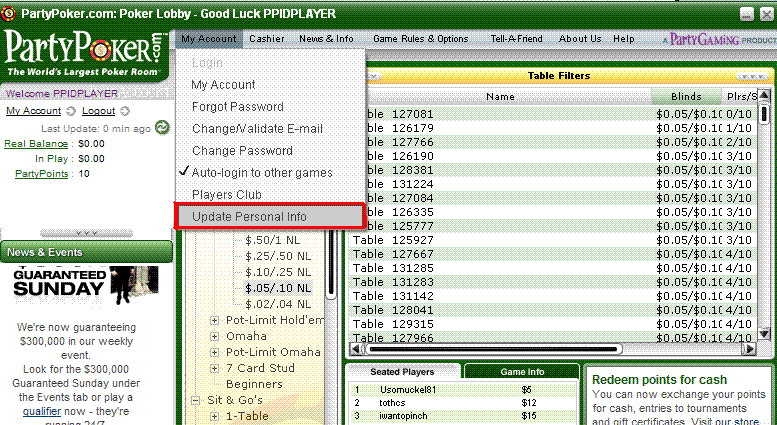Open the PartyPoints link
This screenshot has width=777, height=425.
point(42,174)
